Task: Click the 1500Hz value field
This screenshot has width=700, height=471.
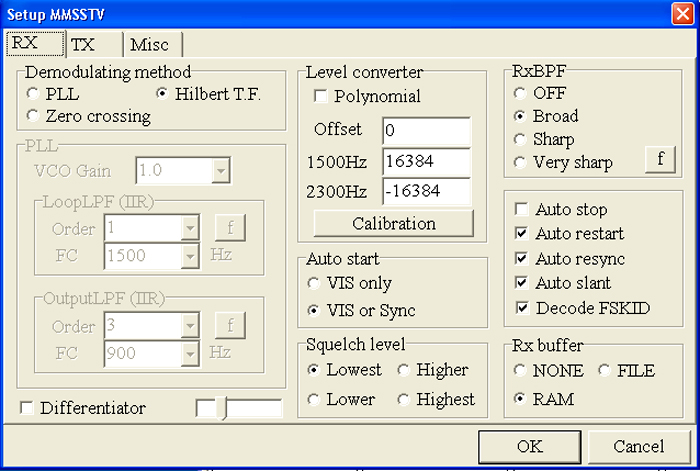Action: coord(426,162)
